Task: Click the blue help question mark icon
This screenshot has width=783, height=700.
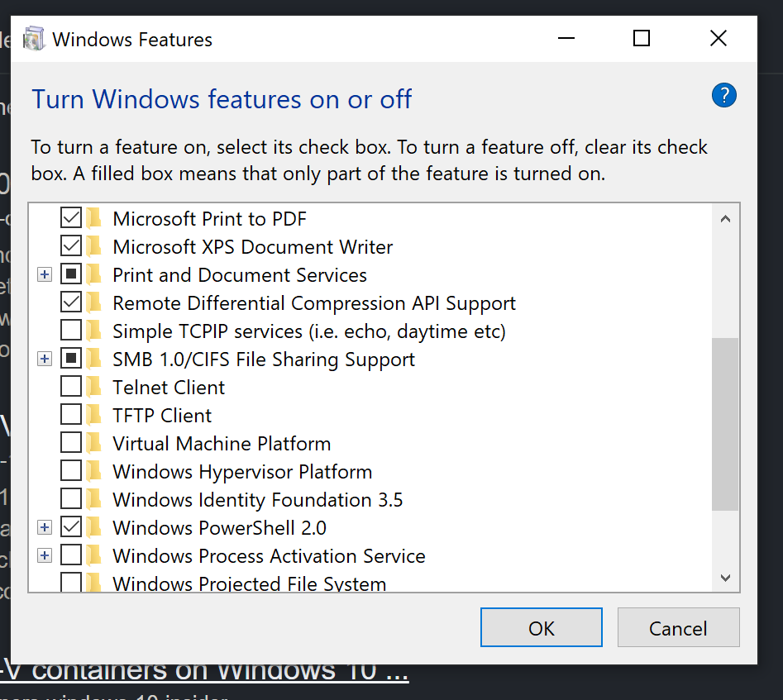Action: click(x=723, y=96)
